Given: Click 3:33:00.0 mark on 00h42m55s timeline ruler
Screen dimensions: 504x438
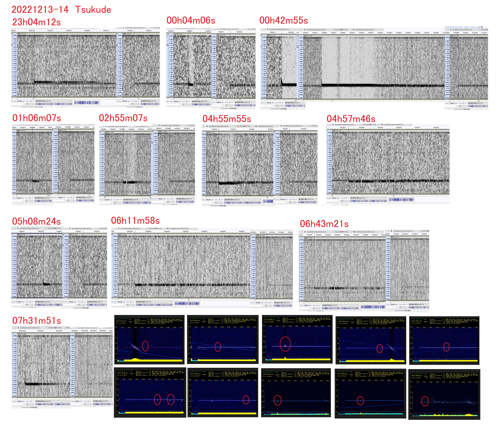Looking at the screenshot, I should point(361,33).
